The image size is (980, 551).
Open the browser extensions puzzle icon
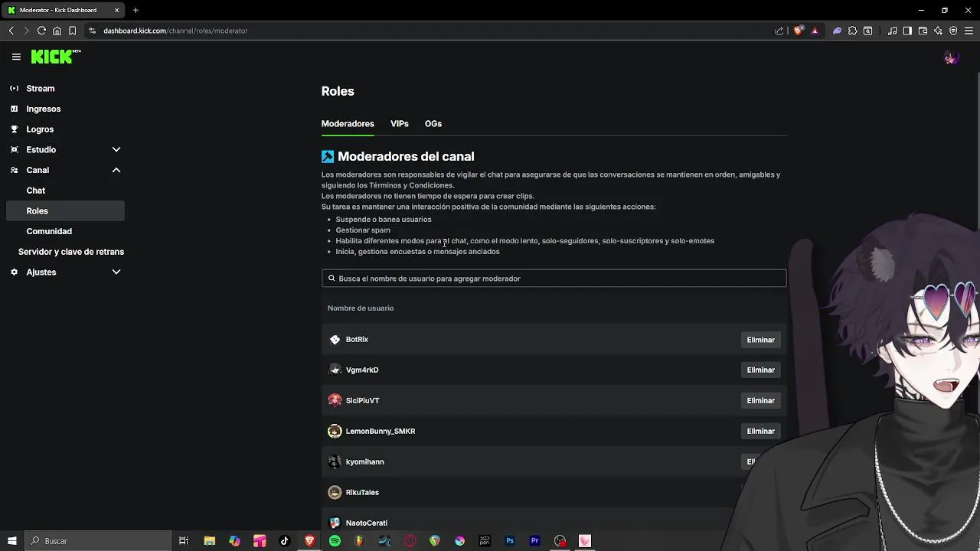(852, 31)
